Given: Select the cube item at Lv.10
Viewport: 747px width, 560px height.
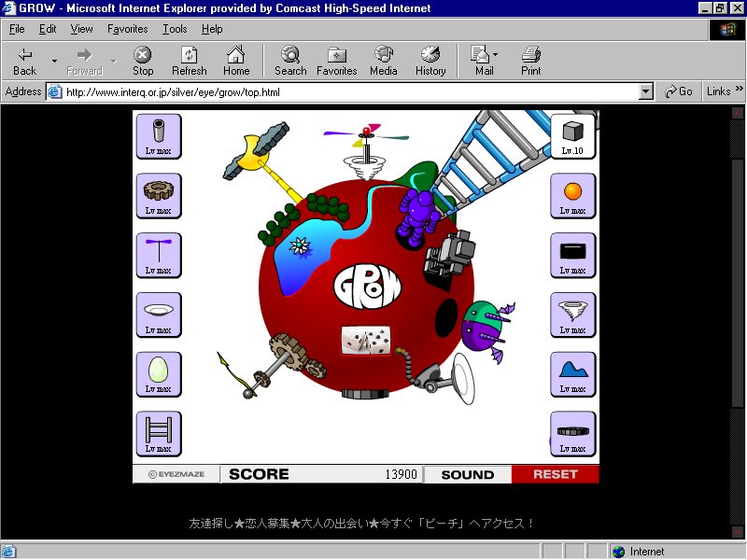Looking at the screenshot, I should pyautogui.click(x=572, y=136).
